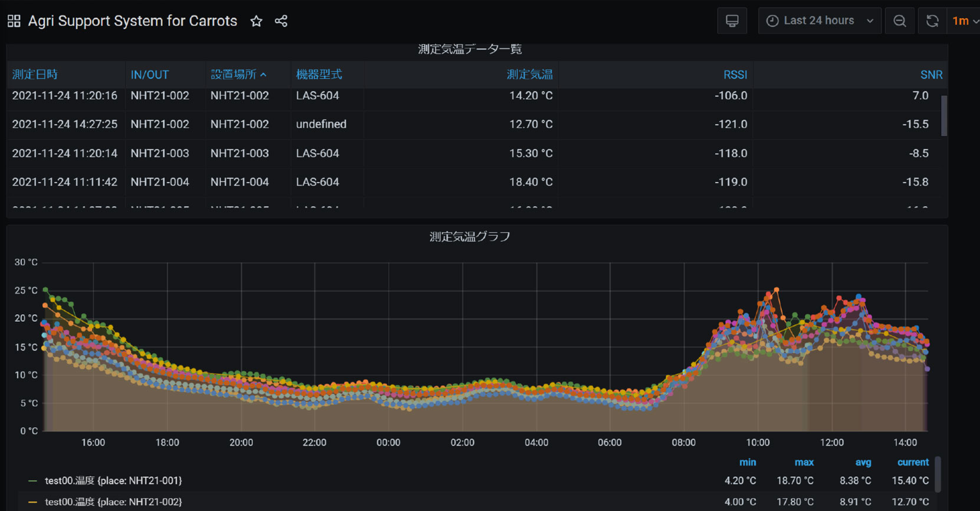Sort legend by avg column
Viewport: 980px width, 511px height.
click(x=863, y=463)
